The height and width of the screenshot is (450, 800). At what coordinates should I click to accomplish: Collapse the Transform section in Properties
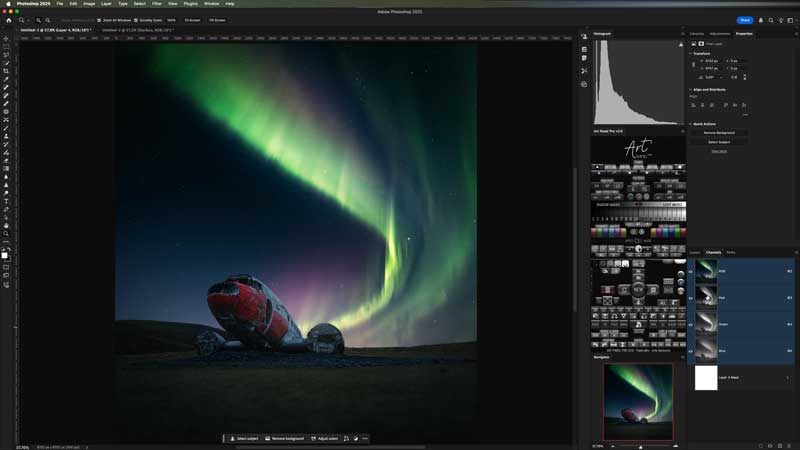coord(690,54)
